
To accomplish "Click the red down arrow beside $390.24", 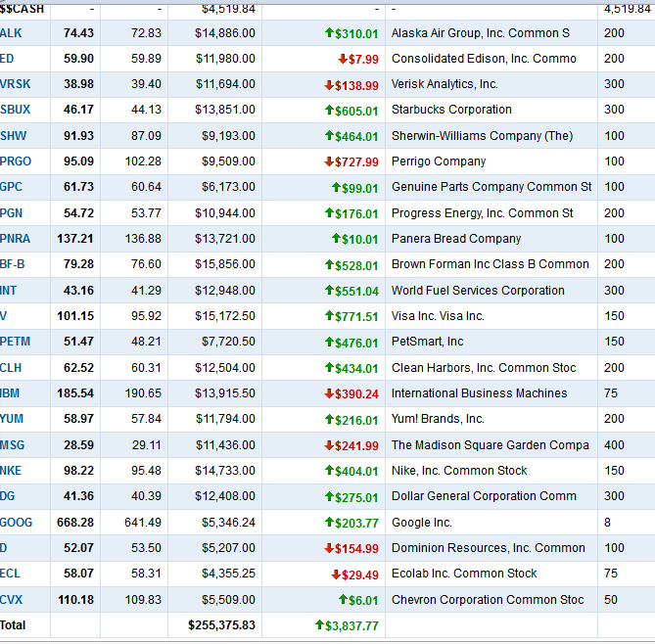I will coord(329,393).
